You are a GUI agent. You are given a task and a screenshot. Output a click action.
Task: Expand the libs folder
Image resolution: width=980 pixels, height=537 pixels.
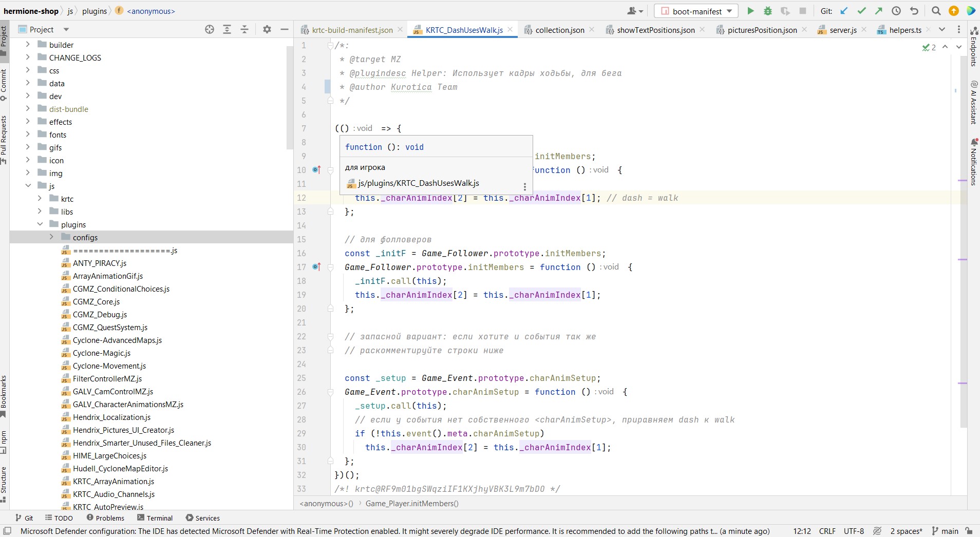pos(40,212)
